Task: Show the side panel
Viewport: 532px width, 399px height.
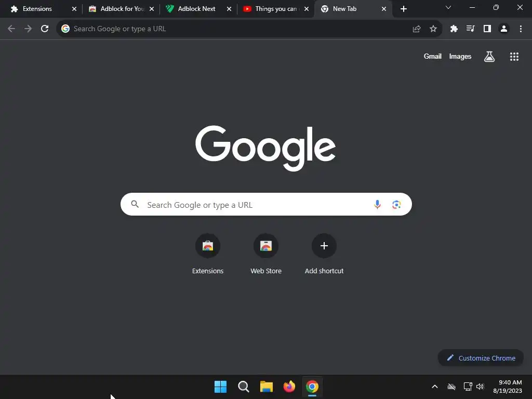Action: (x=487, y=29)
